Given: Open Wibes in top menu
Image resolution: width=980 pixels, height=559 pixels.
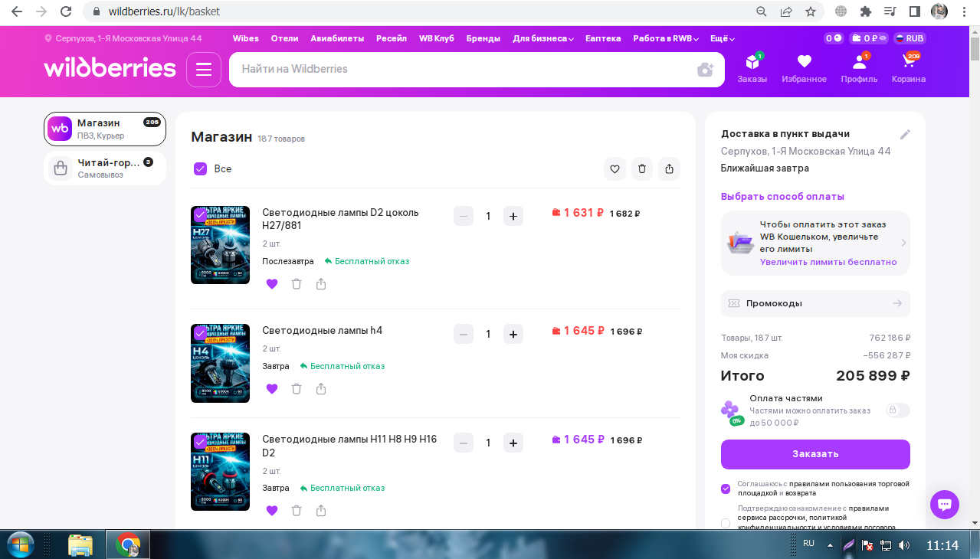Looking at the screenshot, I should tap(246, 38).
